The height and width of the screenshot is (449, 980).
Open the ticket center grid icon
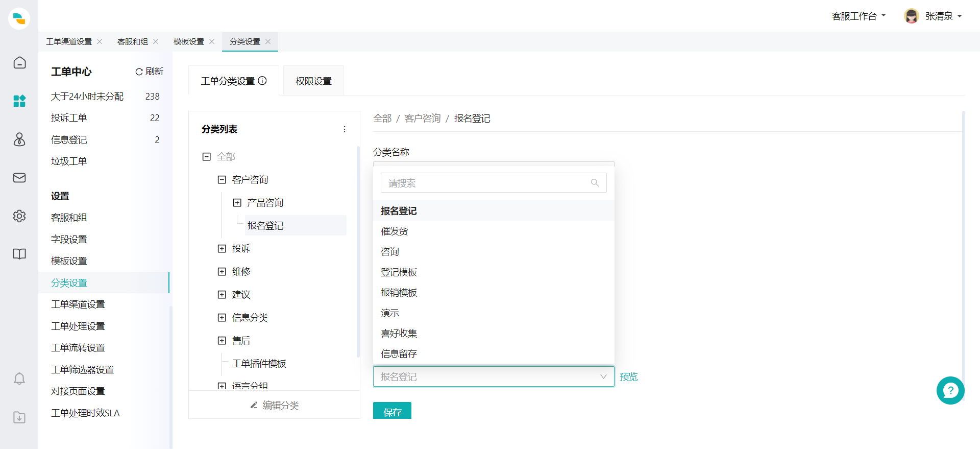coord(19,101)
